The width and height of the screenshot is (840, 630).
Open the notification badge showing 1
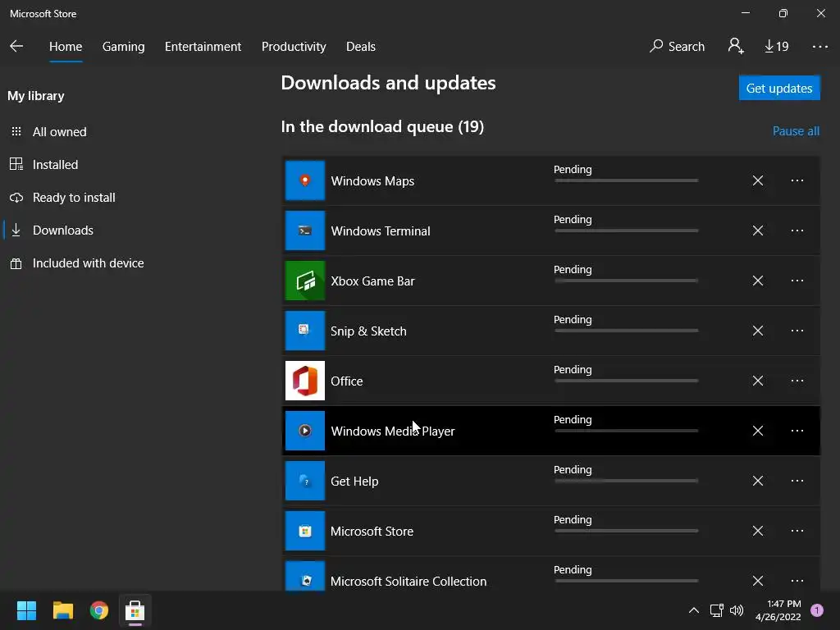[816, 610]
